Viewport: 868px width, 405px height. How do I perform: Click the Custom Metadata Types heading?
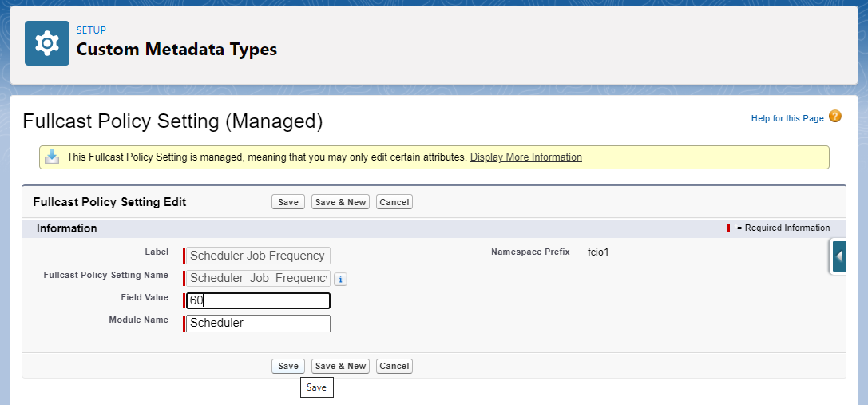(176, 50)
